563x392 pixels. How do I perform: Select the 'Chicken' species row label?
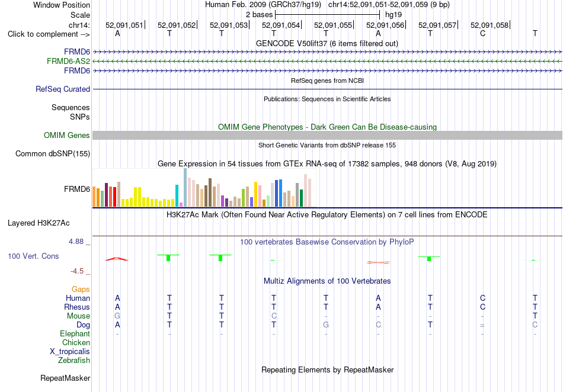(x=76, y=342)
